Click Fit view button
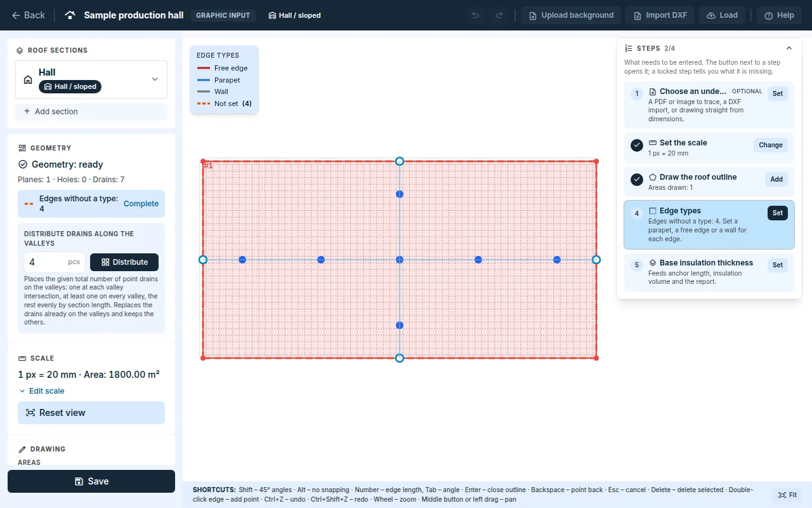Viewport: 812px width, 508px height. pyautogui.click(x=787, y=495)
